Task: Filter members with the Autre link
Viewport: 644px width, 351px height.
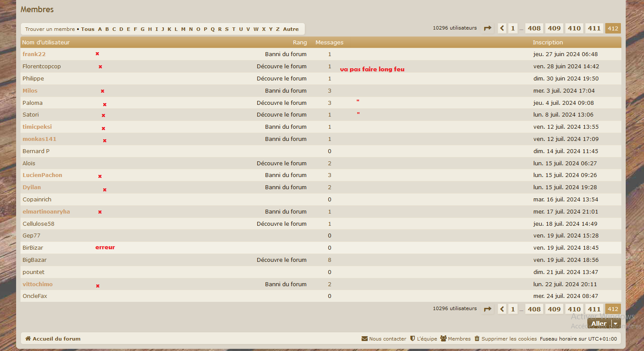Action: [291, 29]
